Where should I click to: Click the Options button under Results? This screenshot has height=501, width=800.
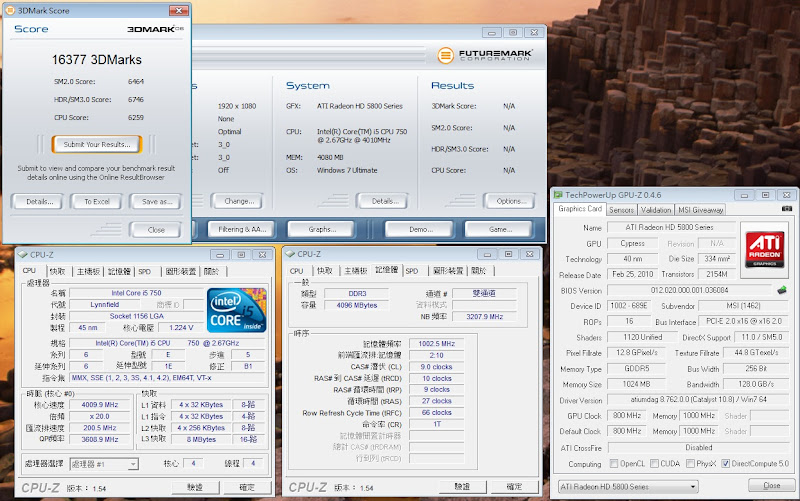pos(510,201)
